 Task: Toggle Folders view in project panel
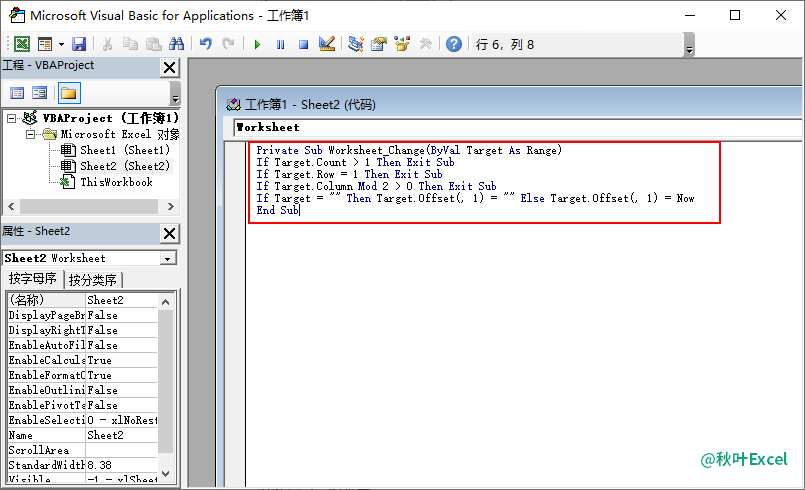(68, 93)
